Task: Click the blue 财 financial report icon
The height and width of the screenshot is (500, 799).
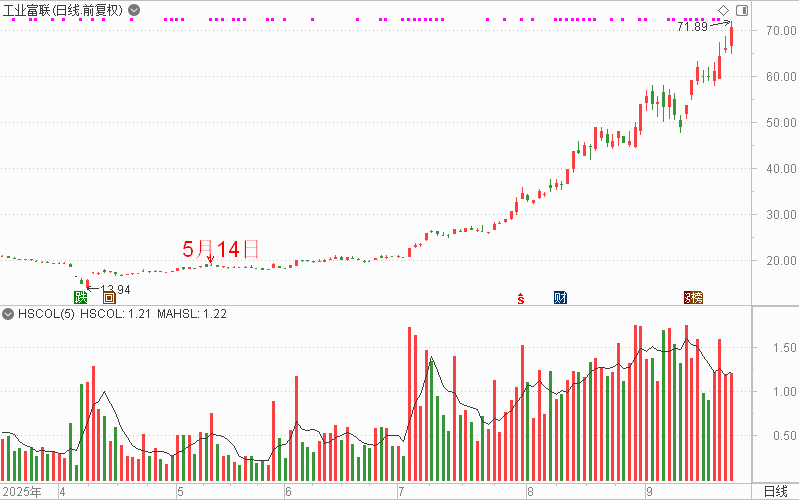Action: pyautogui.click(x=560, y=297)
